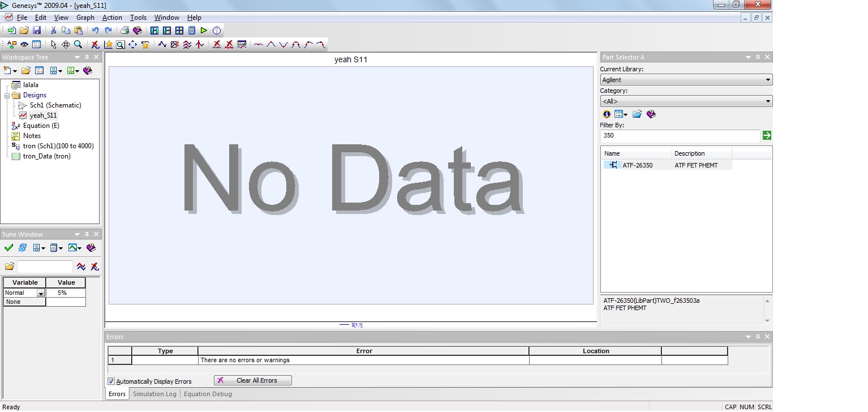
Task: Open the File menu
Action: (22, 18)
